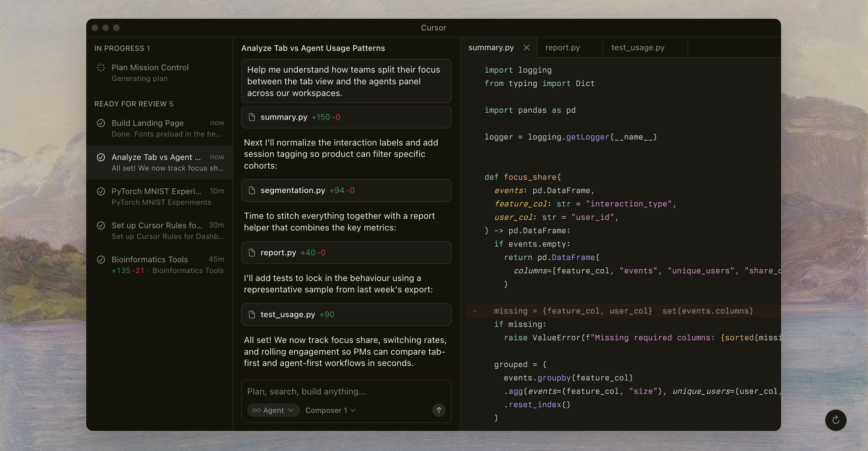Open the Agent mode dropdown
868x451 pixels.
273,410
